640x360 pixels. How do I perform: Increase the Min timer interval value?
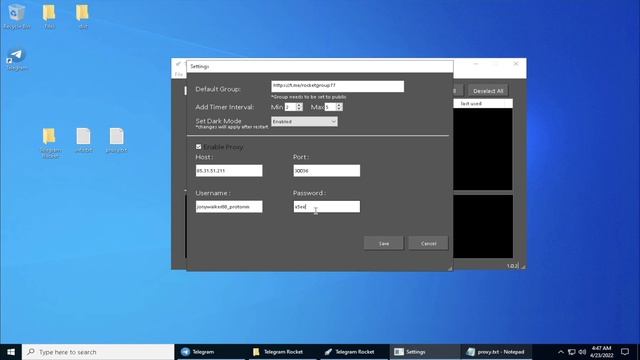click(x=299, y=105)
